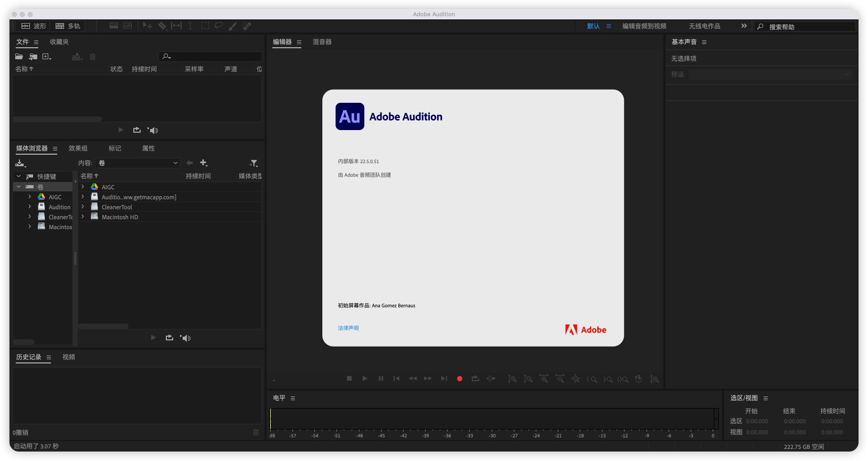
Task: Select the Lasso Selection tool
Action: pos(219,26)
